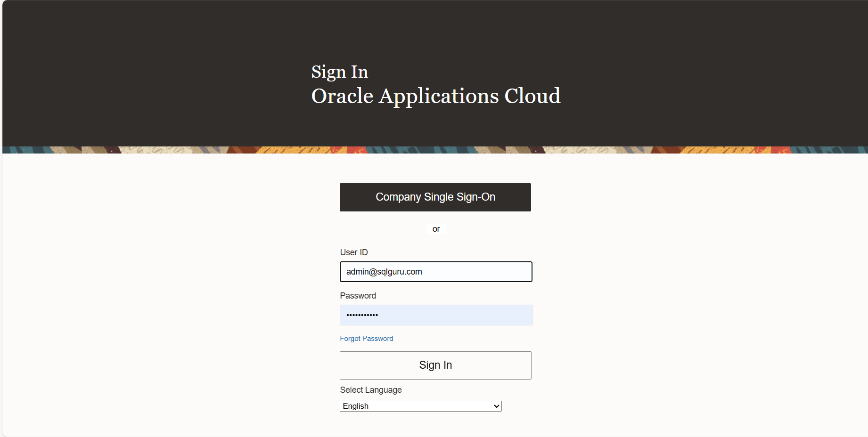The width and height of the screenshot is (868, 437).
Task: Expand the Select Language dropdown
Action: pyautogui.click(x=421, y=406)
